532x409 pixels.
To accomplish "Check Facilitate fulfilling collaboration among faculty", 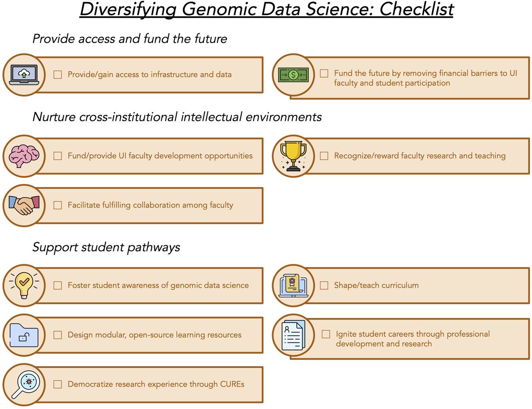I will tap(58, 205).
